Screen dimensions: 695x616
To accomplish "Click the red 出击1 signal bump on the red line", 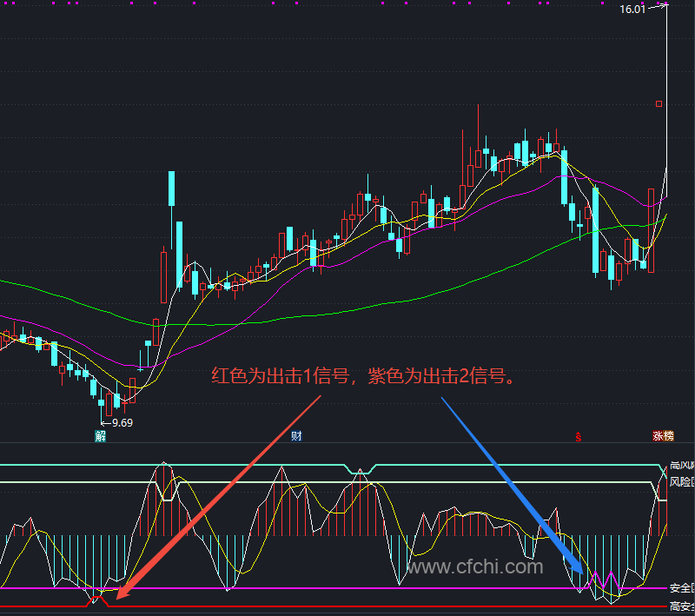I will coord(97,601).
